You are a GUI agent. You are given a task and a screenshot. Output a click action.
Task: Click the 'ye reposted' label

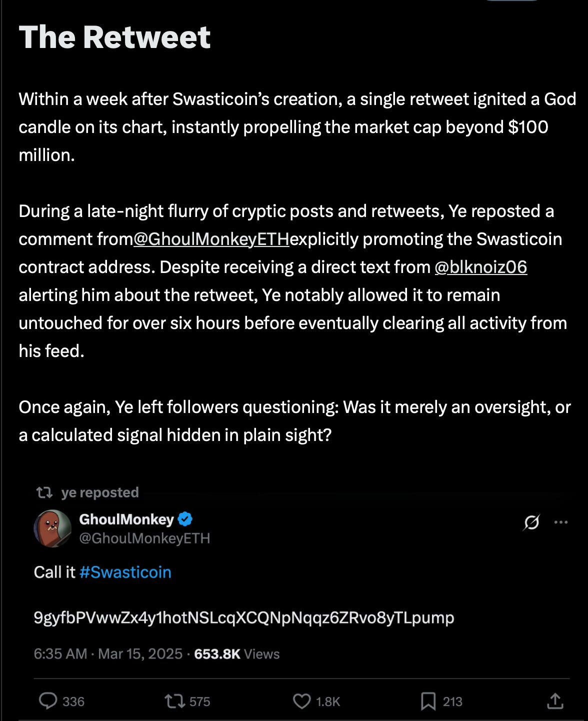point(100,492)
